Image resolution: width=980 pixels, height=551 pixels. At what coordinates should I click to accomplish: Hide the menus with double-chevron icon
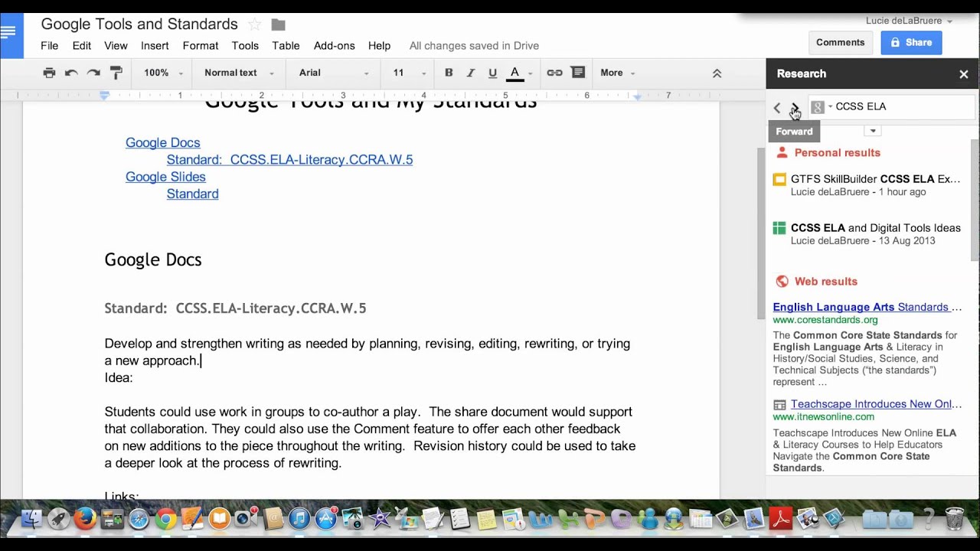717,73
